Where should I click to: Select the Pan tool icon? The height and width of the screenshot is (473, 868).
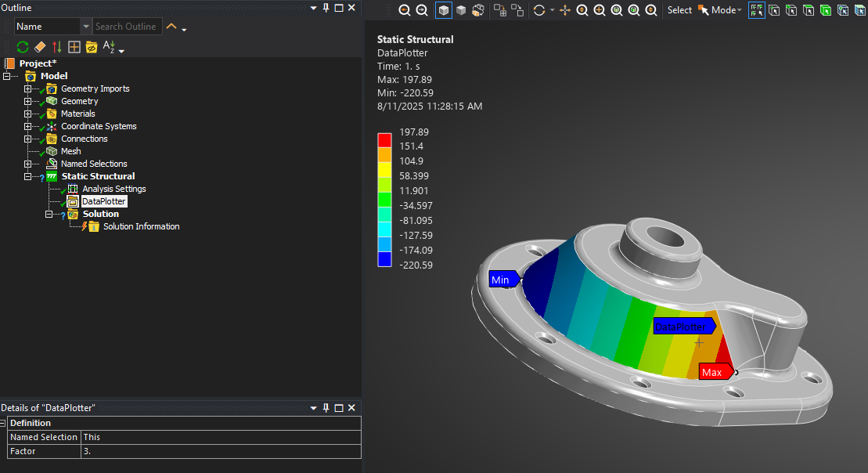coord(565,10)
